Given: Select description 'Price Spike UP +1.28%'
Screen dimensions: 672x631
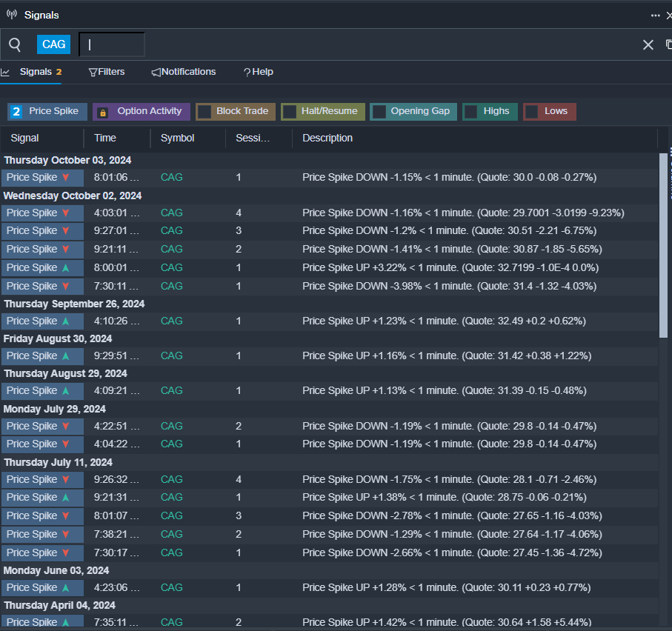Looking at the screenshot, I should [x=447, y=588].
